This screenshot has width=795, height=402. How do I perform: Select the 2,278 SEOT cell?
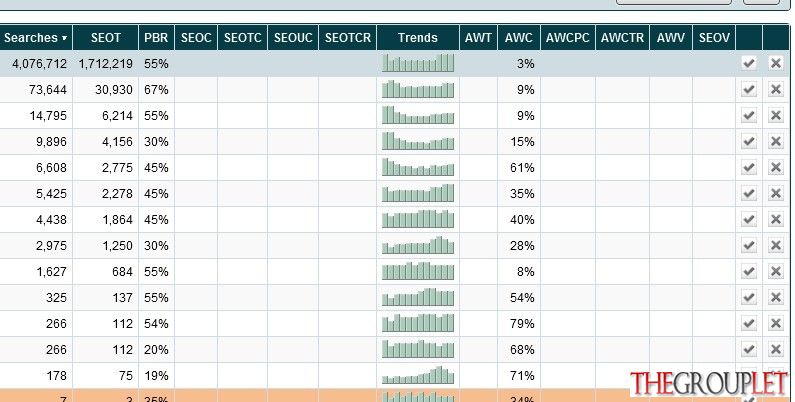(x=105, y=194)
